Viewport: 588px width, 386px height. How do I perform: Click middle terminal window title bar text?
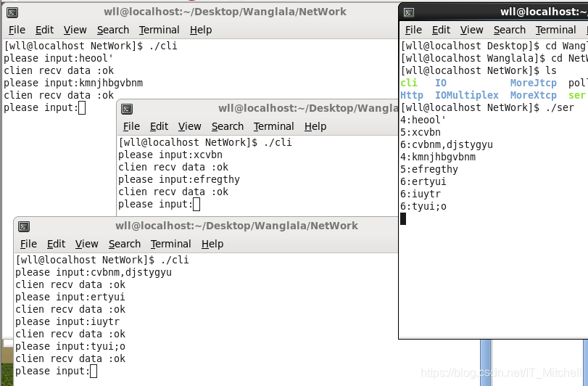(x=308, y=108)
